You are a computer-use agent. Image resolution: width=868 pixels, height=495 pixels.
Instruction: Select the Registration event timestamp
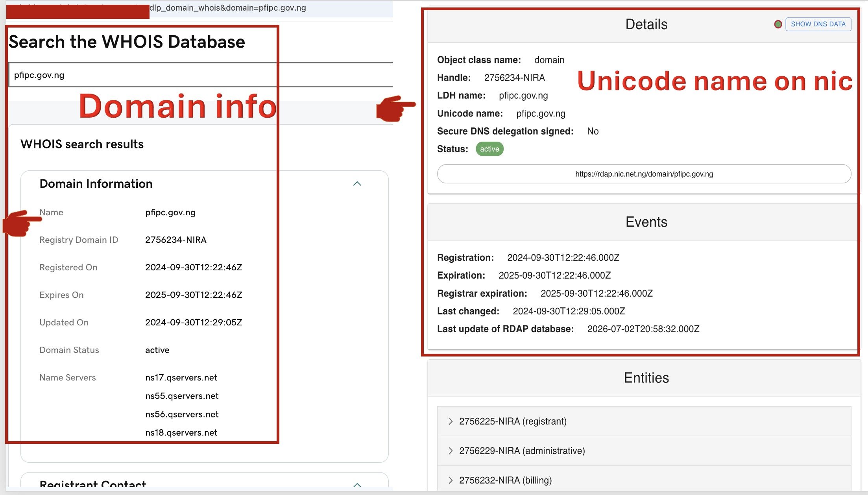point(563,258)
